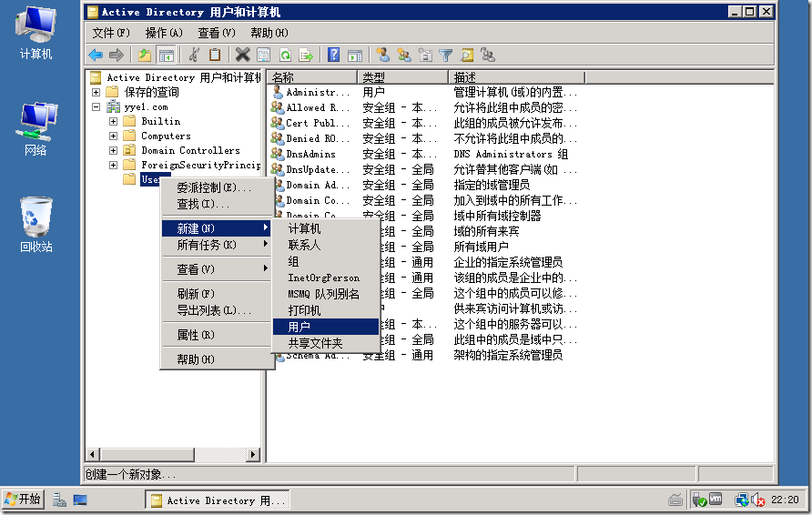Select 打印机 in the new submenu

pos(326,310)
